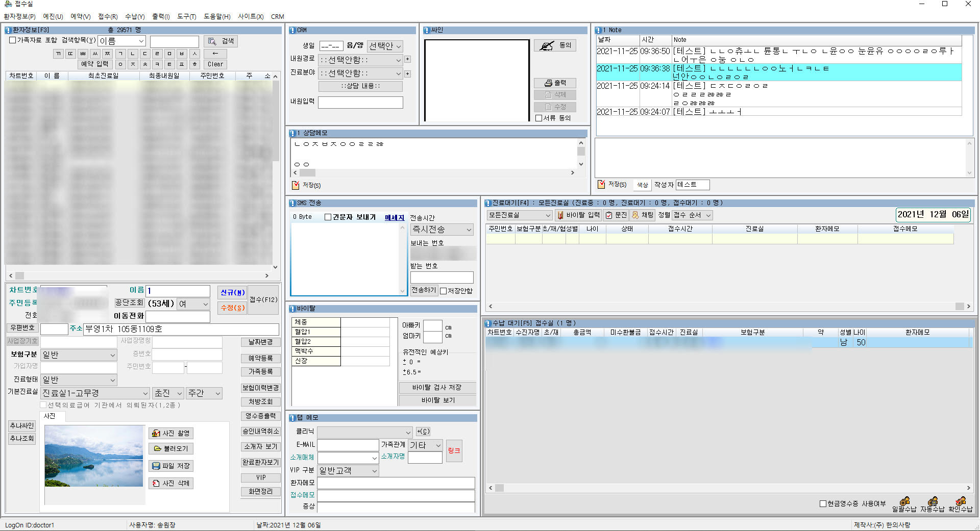Expand the 보험구분 dropdown showing 일반
The height and width of the screenshot is (531, 980).
click(79, 355)
